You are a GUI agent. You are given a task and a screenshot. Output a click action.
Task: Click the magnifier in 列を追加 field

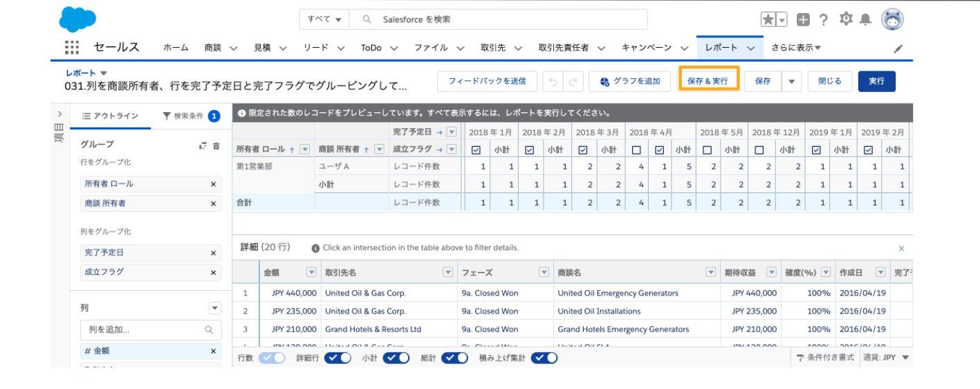point(209,330)
